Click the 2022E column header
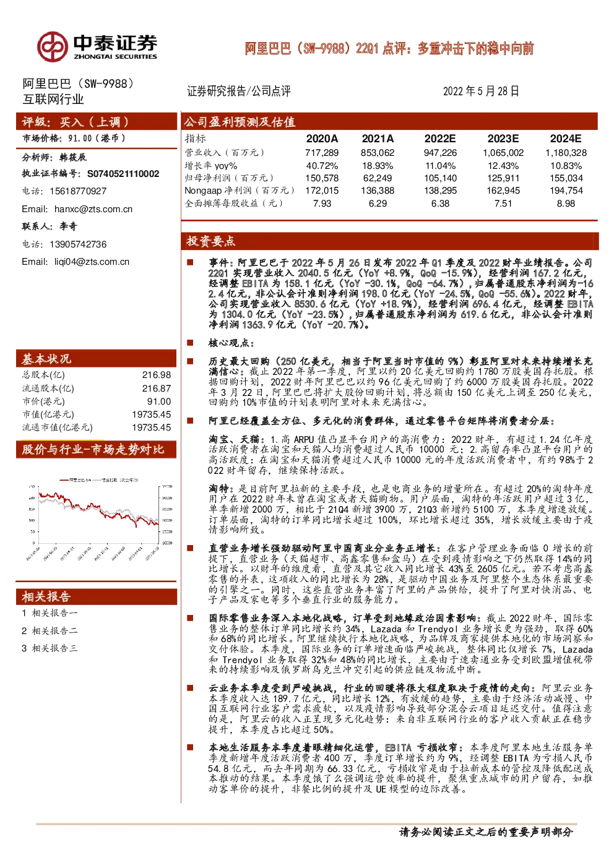Image resolution: width=614 pixels, height=868 pixels. 440,139
